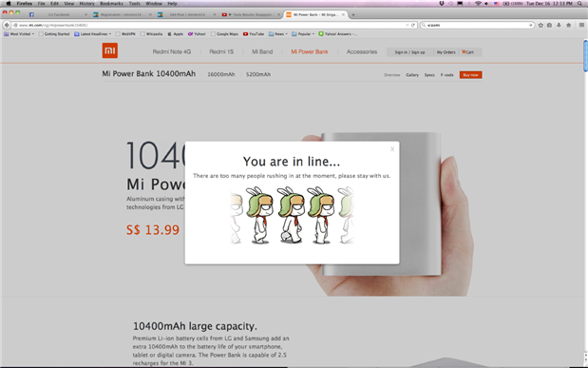Image resolution: width=588 pixels, height=368 pixels.
Task: Click the Mi logo icon
Action: (110, 50)
